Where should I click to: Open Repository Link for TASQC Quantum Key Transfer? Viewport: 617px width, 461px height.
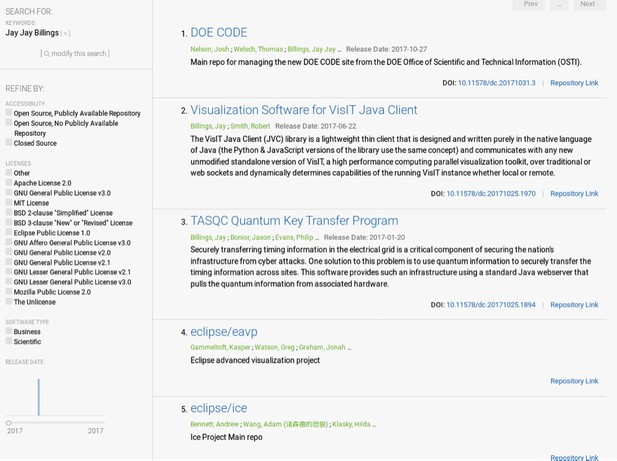pyautogui.click(x=574, y=305)
